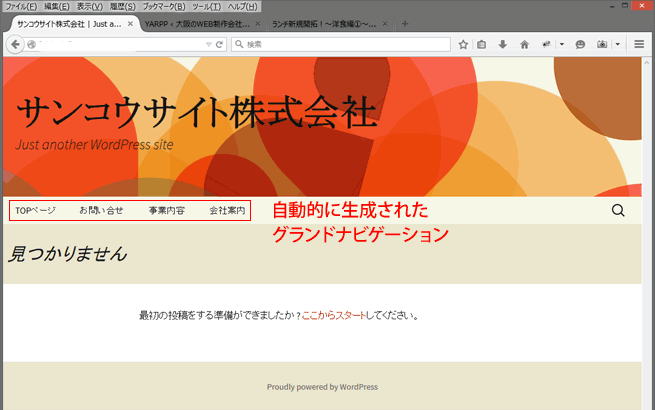Switch to the ランチ新規開拓 tab
The width and height of the screenshot is (655, 410).
(324, 24)
